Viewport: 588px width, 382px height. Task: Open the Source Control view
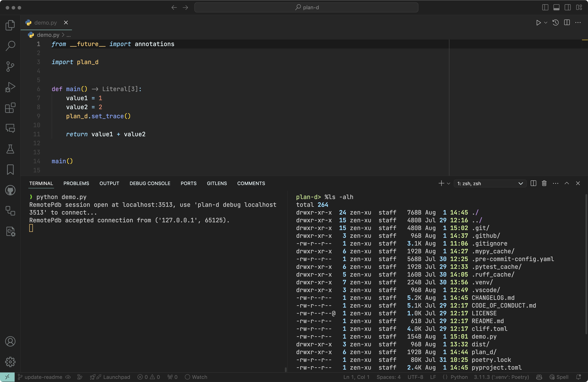click(10, 66)
